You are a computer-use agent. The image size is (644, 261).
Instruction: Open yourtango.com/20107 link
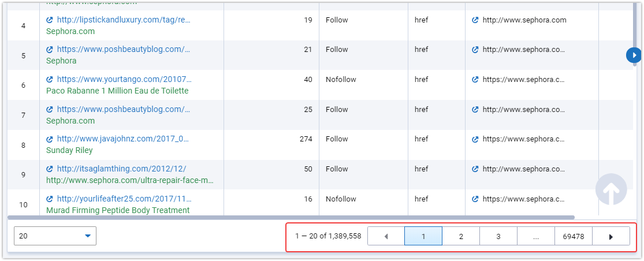[124, 80]
